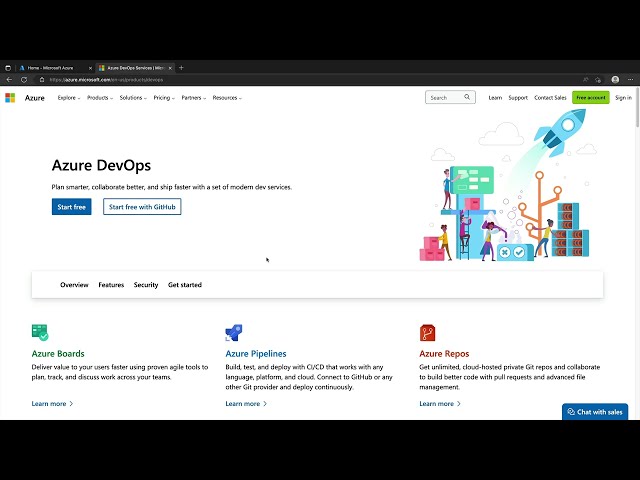Close the Home - Microsoft Azure tab
This screenshot has width=640, height=480.
[x=90, y=68]
